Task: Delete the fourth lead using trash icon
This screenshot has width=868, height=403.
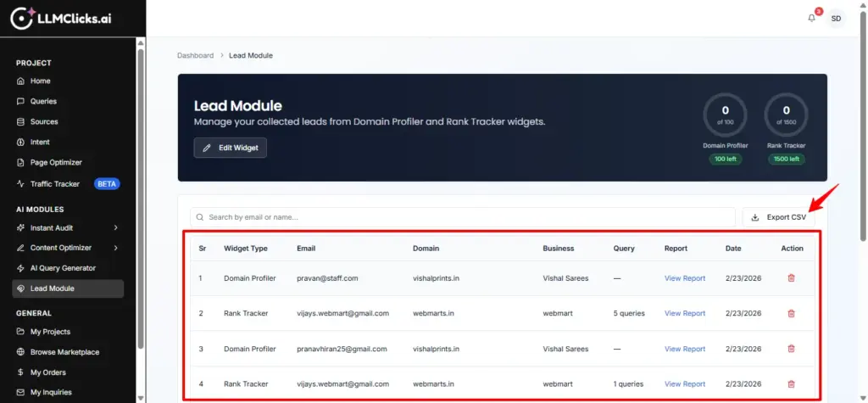Action: (791, 384)
